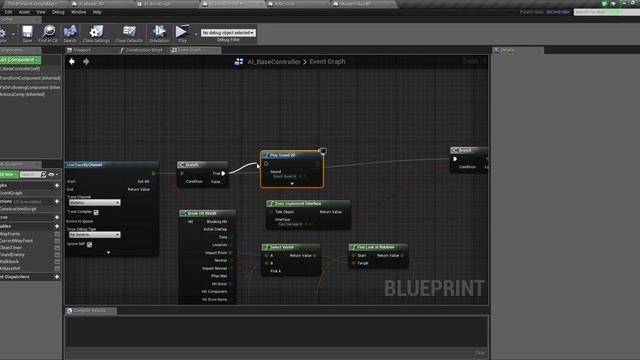Open Class Defaults
The height and width of the screenshot is (360, 640).
tap(129, 33)
